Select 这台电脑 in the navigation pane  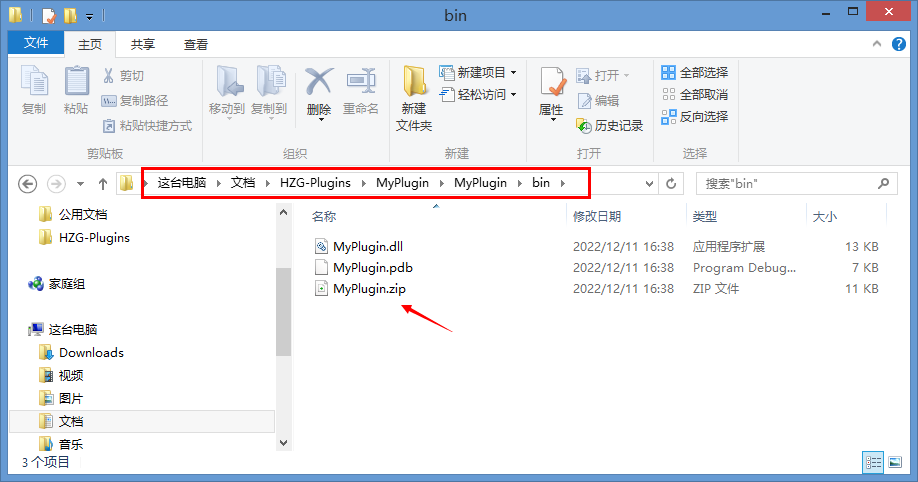click(63, 330)
